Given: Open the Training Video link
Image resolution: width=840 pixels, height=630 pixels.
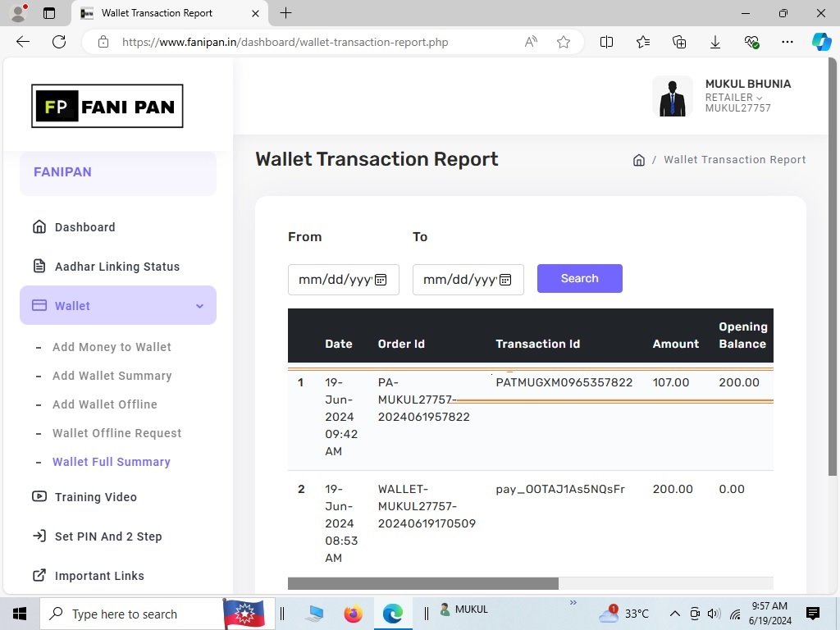Looking at the screenshot, I should (95, 497).
